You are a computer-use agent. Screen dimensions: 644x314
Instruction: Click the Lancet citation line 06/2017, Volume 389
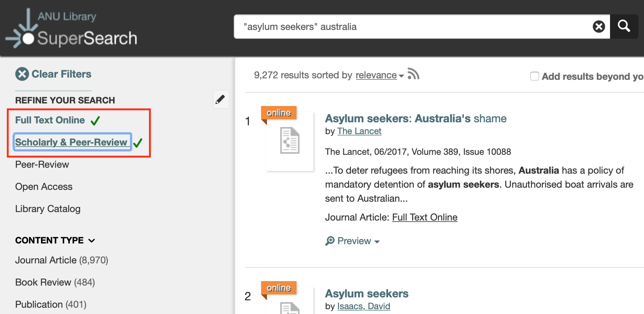[418, 152]
